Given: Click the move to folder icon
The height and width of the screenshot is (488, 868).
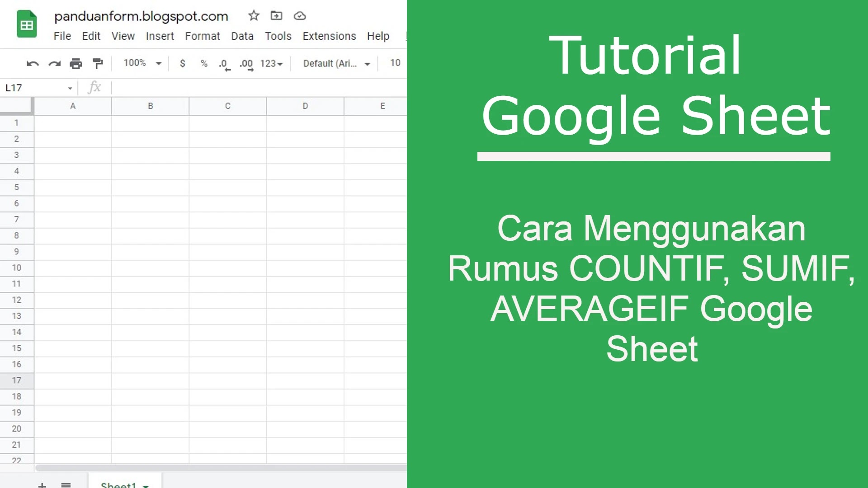Looking at the screenshot, I should pos(276,16).
